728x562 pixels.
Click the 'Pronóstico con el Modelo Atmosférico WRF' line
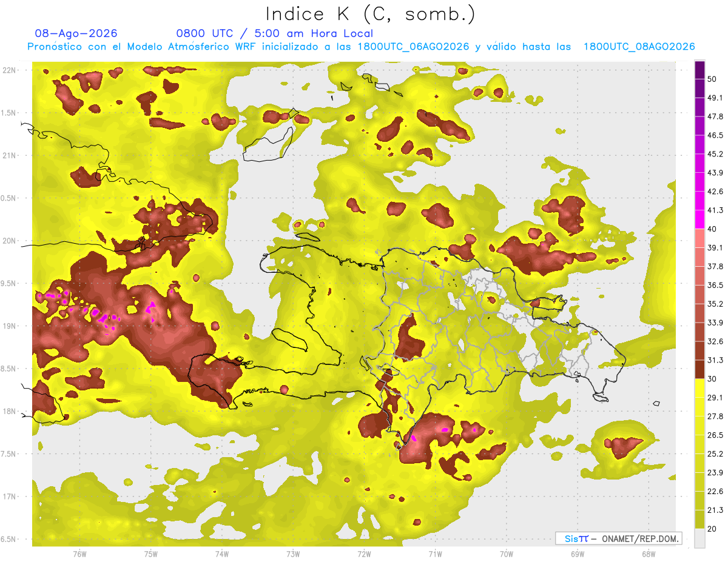pos(361,47)
